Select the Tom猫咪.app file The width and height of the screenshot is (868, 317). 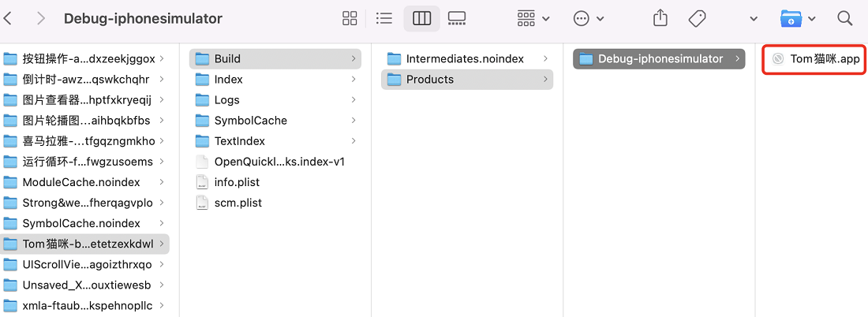click(817, 58)
